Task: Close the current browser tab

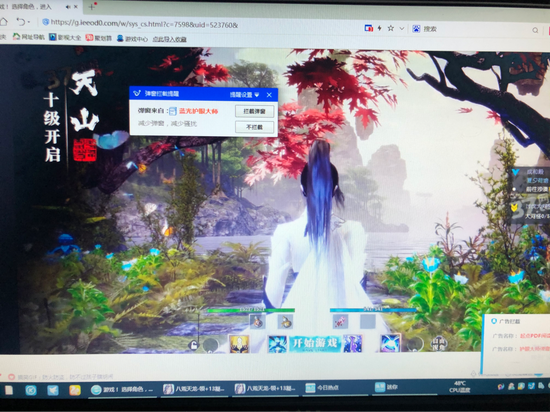Action: 76,7
